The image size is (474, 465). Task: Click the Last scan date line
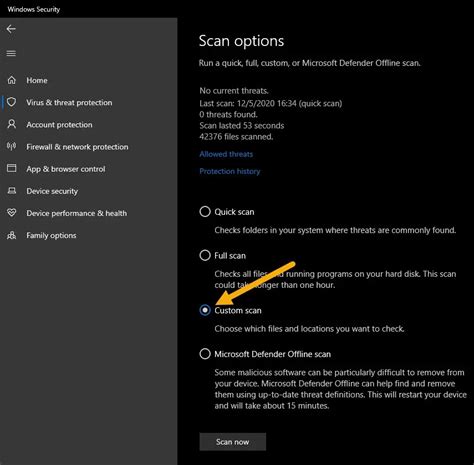point(271,103)
